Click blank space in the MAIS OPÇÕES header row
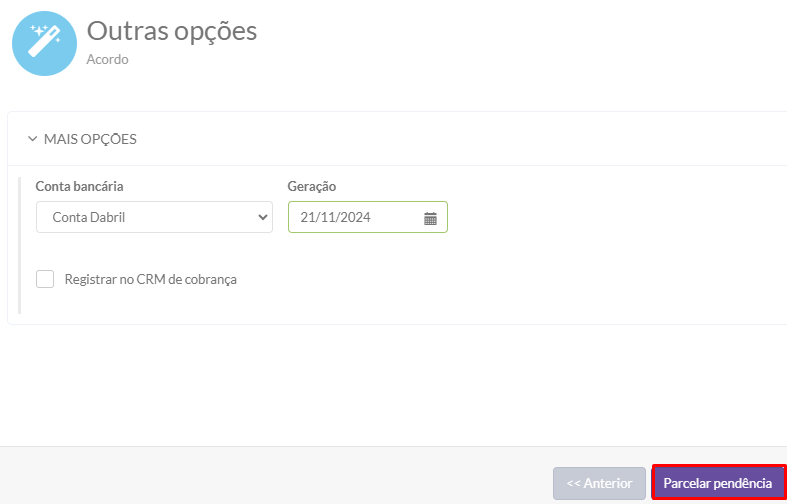Screen dimensions: 787x504 pyautogui.click(x=450, y=139)
